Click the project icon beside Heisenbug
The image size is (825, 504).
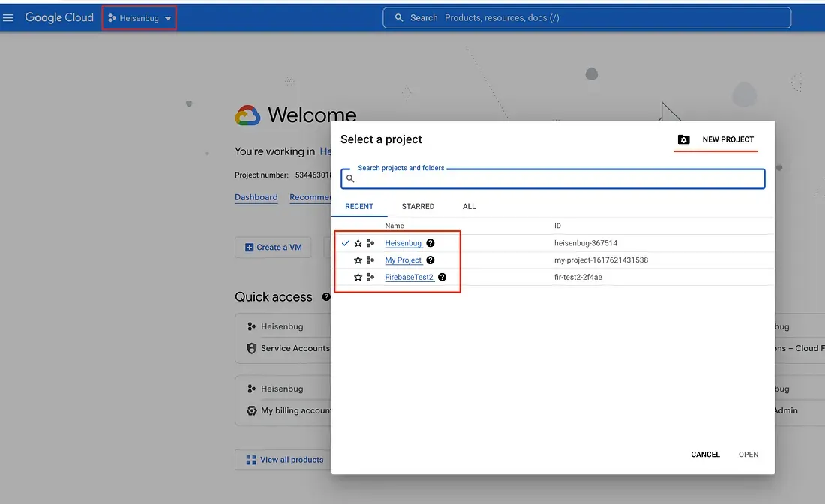pos(370,243)
